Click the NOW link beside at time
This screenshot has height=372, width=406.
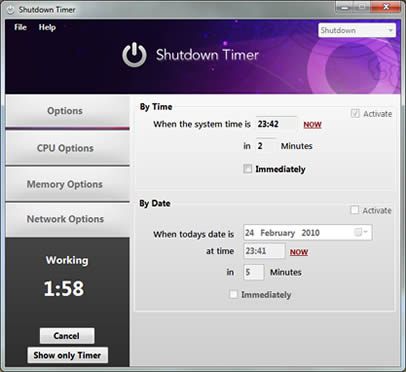(299, 252)
